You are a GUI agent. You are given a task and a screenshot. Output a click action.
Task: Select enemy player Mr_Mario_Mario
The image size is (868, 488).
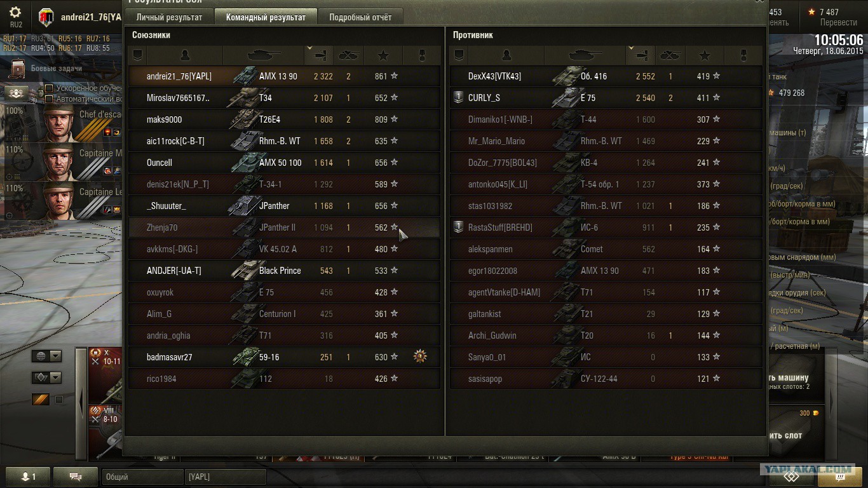[x=606, y=141]
